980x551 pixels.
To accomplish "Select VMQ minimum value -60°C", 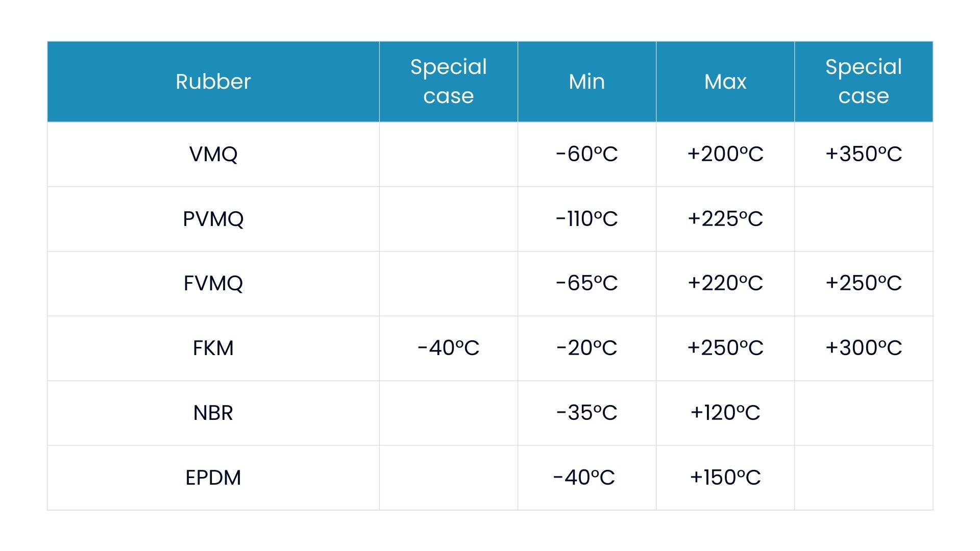I will tap(586, 154).
